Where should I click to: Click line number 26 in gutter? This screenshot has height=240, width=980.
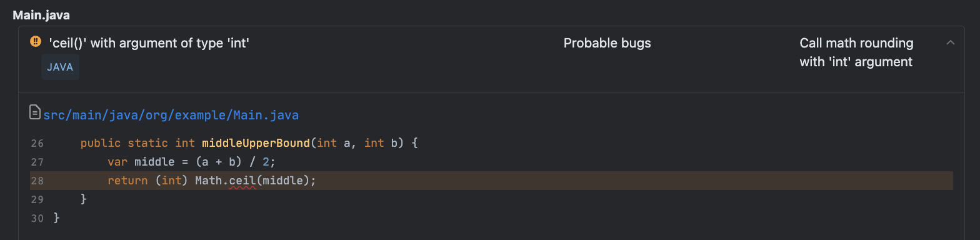[x=37, y=143]
